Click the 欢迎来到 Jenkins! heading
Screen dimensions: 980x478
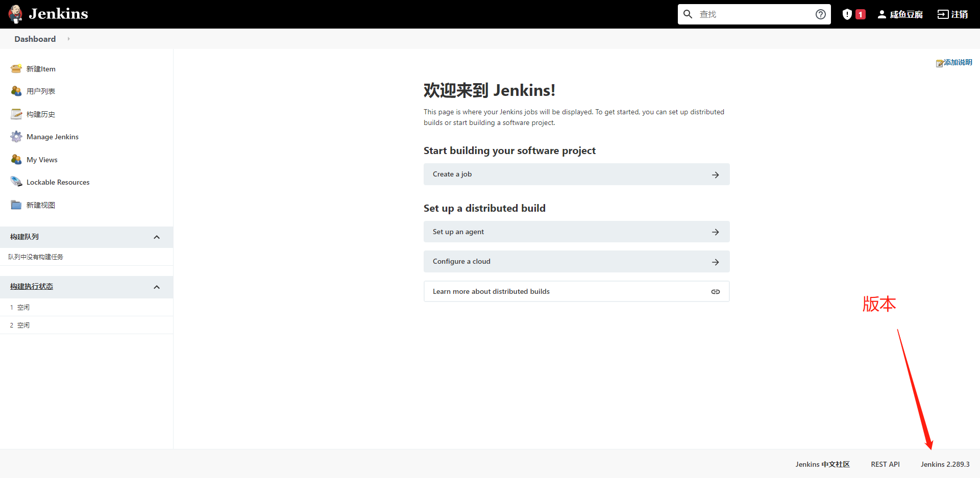(x=489, y=90)
